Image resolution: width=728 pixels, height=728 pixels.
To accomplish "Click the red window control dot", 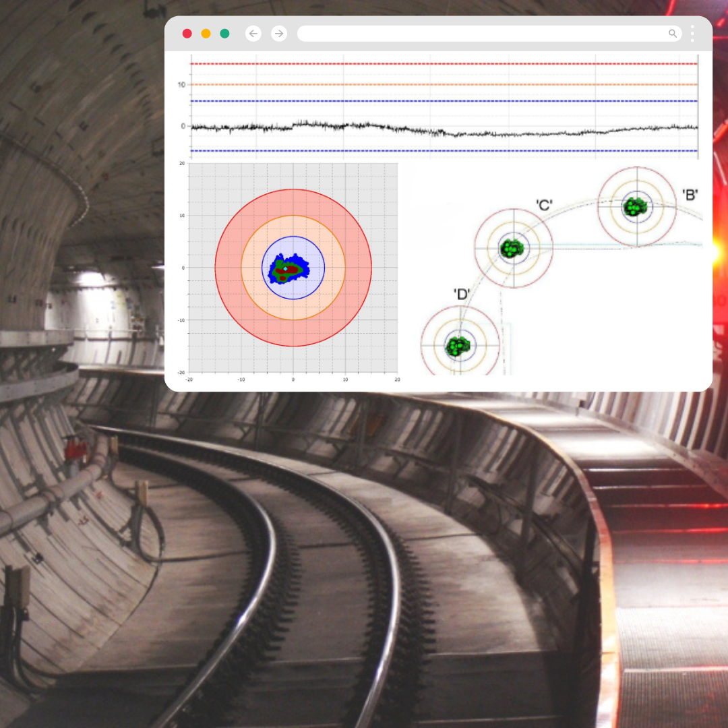I will point(187,34).
